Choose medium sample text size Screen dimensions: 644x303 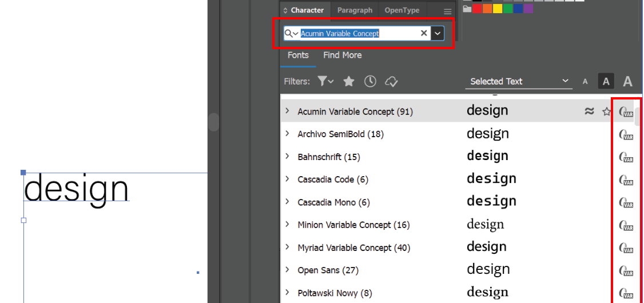point(606,82)
